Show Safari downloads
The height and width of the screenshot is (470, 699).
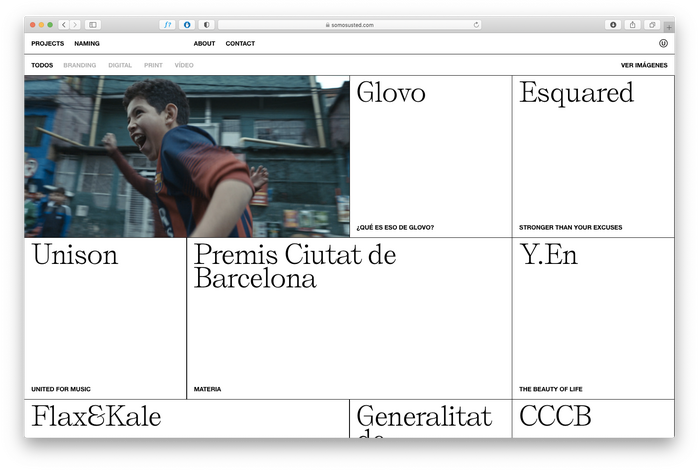(x=613, y=25)
